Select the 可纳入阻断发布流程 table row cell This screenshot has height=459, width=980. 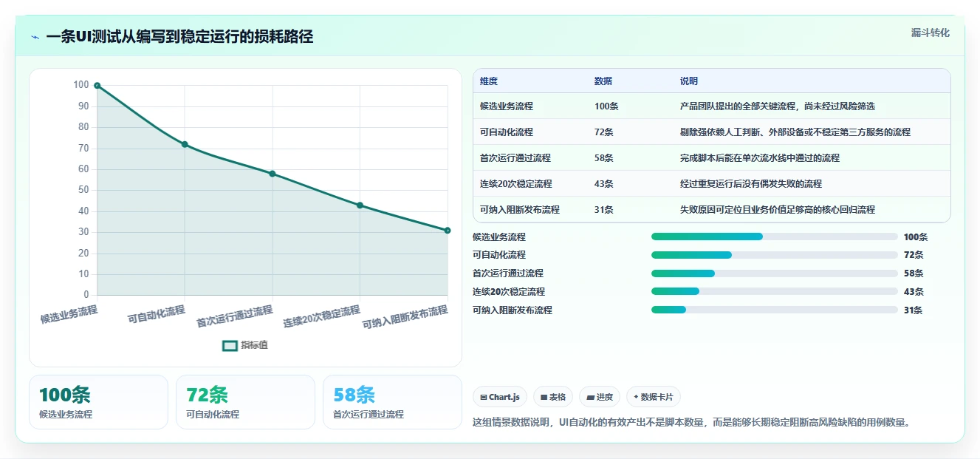(520, 210)
